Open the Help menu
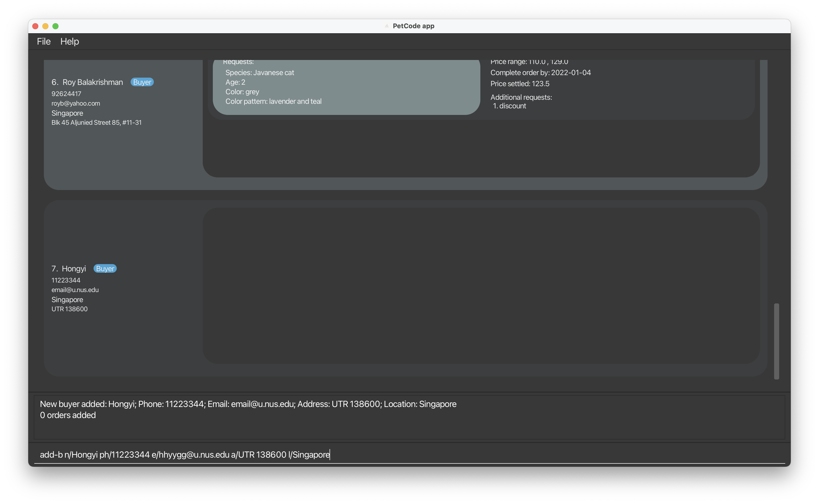 [69, 41]
